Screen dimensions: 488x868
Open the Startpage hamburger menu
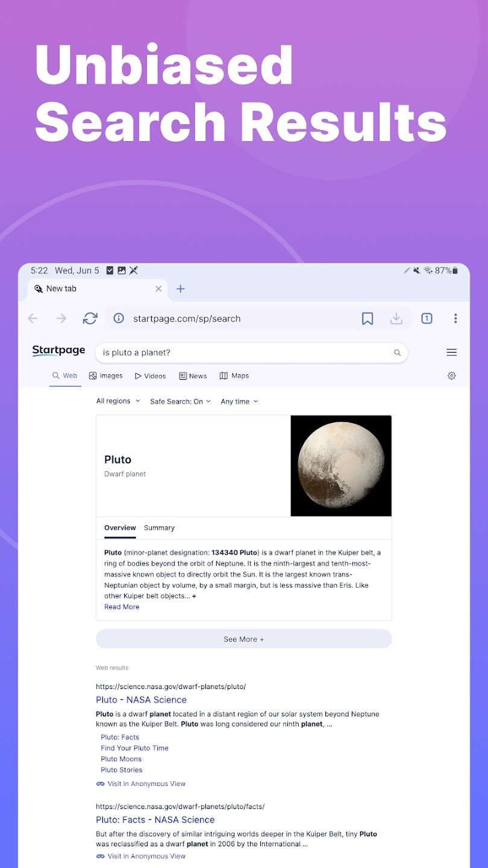click(x=451, y=353)
